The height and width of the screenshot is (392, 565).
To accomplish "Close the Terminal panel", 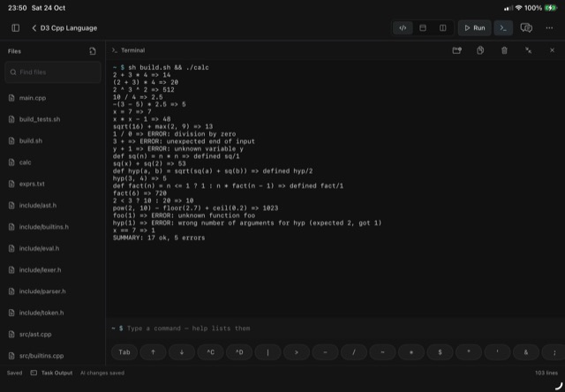I will pos(552,50).
